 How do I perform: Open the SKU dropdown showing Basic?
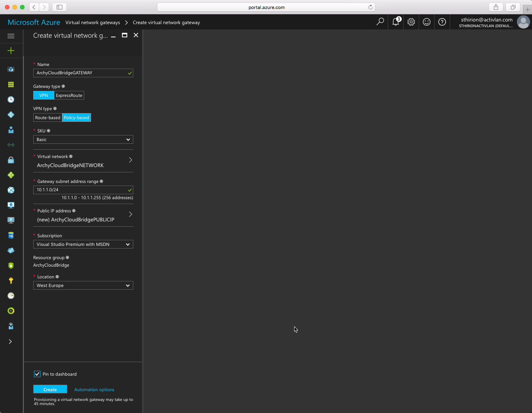pyautogui.click(x=83, y=140)
